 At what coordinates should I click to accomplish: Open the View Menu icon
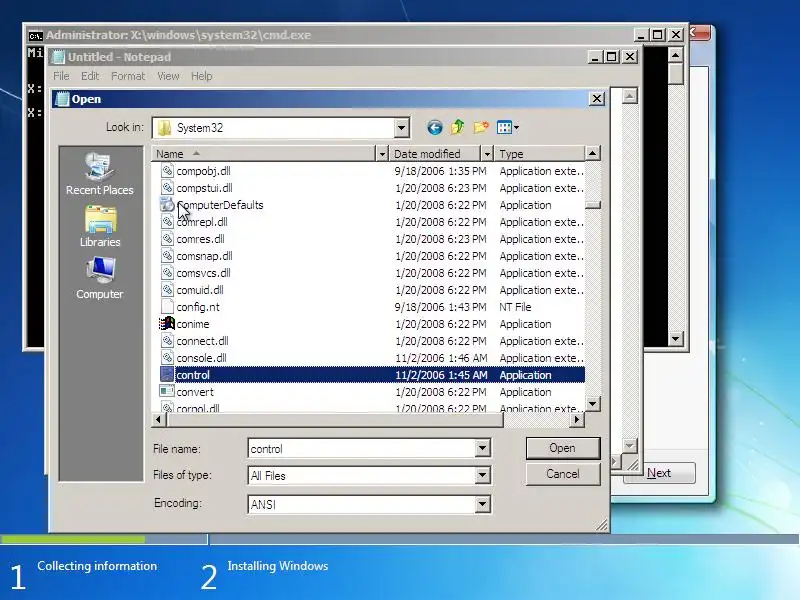click(x=507, y=127)
